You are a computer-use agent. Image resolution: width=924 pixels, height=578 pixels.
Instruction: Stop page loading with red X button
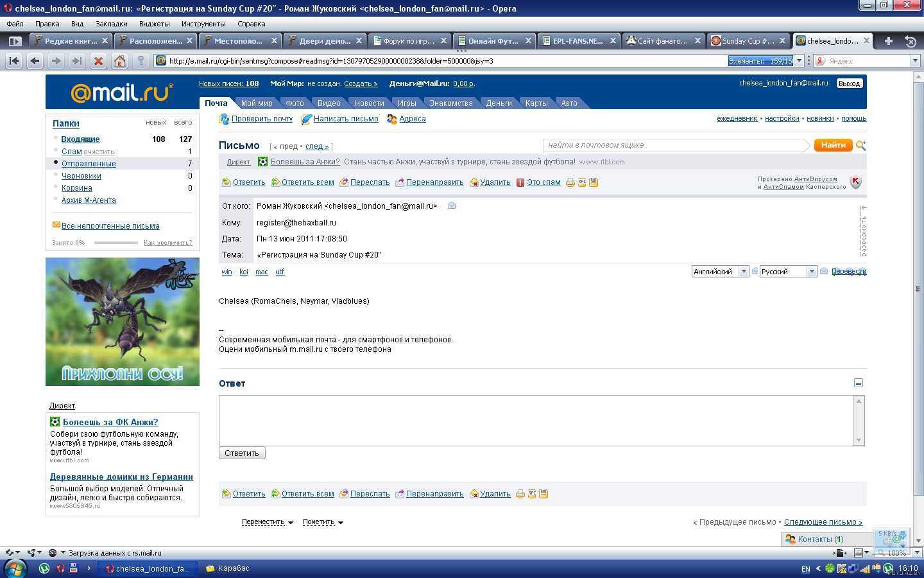[x=98, y=61]
